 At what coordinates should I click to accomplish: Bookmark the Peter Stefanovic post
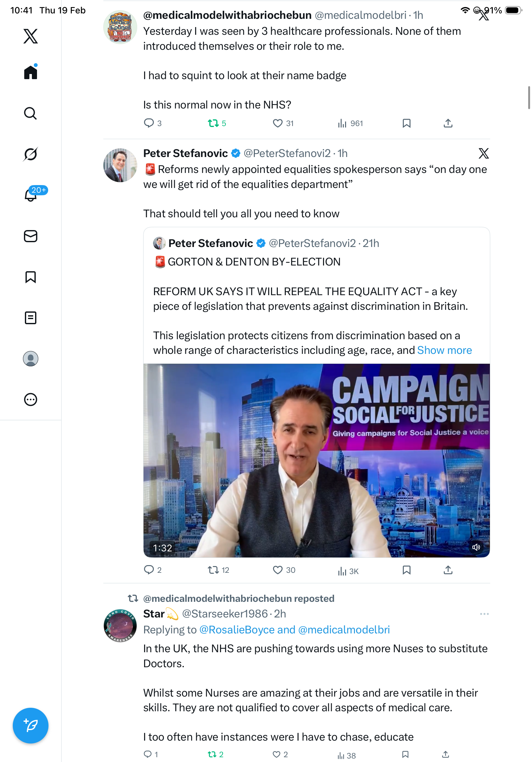406,570
